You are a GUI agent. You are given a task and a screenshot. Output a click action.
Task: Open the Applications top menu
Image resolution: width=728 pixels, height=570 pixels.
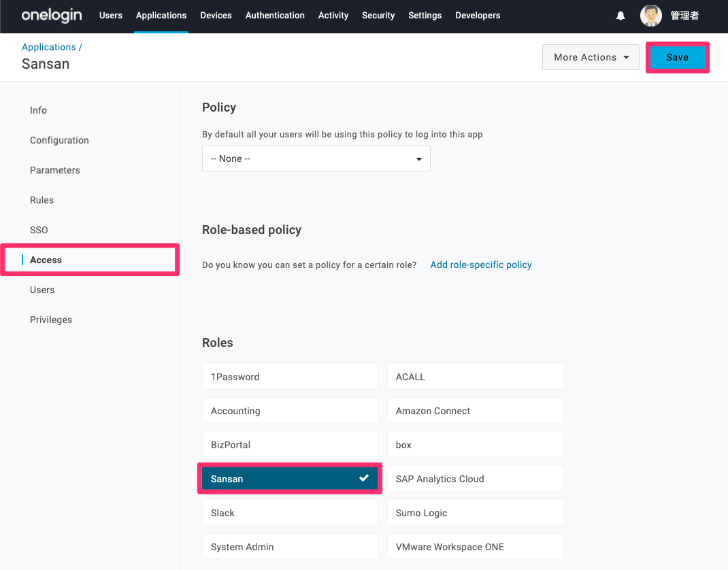click(161, 16)
